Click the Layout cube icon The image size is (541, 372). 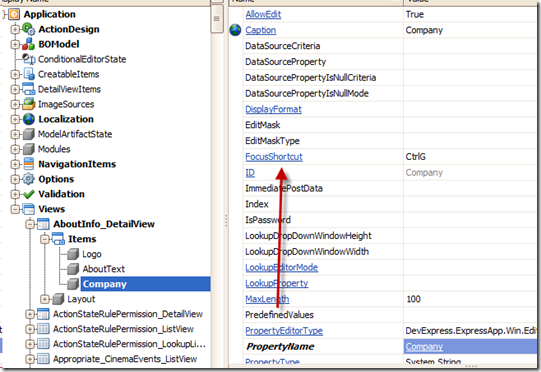pos(58,299)
